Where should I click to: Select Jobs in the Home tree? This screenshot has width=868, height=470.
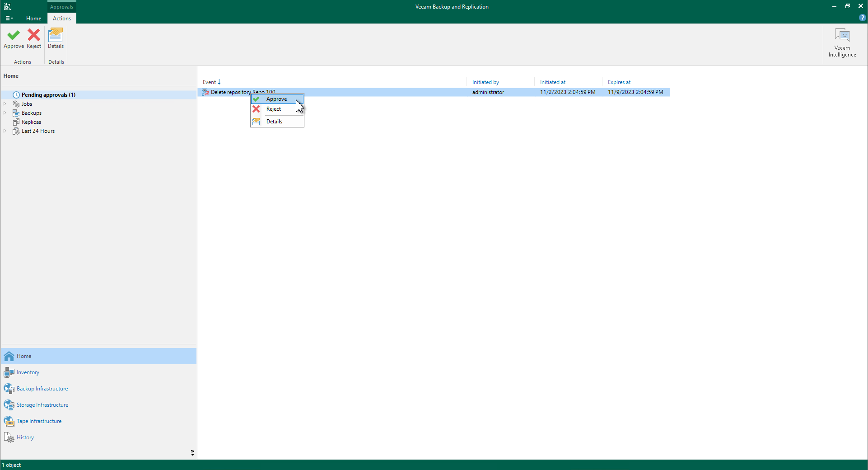tap(27, 104)
